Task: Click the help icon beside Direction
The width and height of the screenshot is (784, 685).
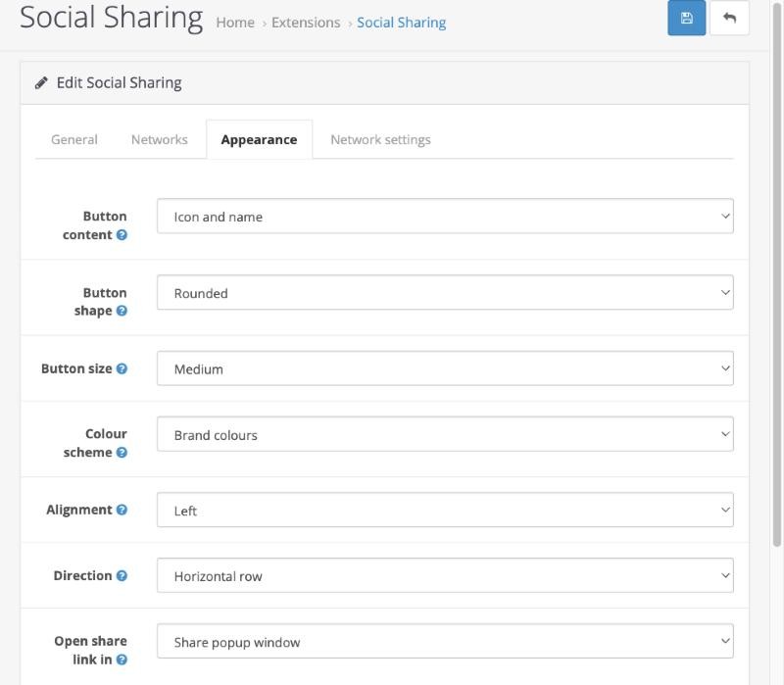Action: point(122,575)
